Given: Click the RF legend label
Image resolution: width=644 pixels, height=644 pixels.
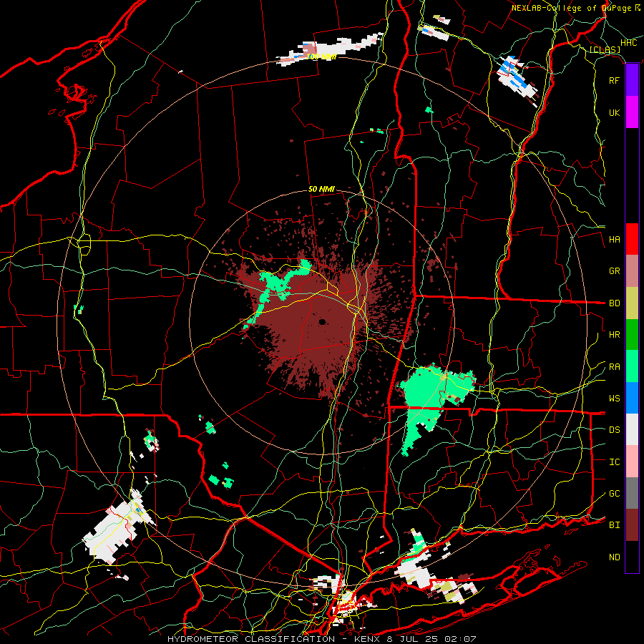Looking at the screenshot, I should pos(614,80).
